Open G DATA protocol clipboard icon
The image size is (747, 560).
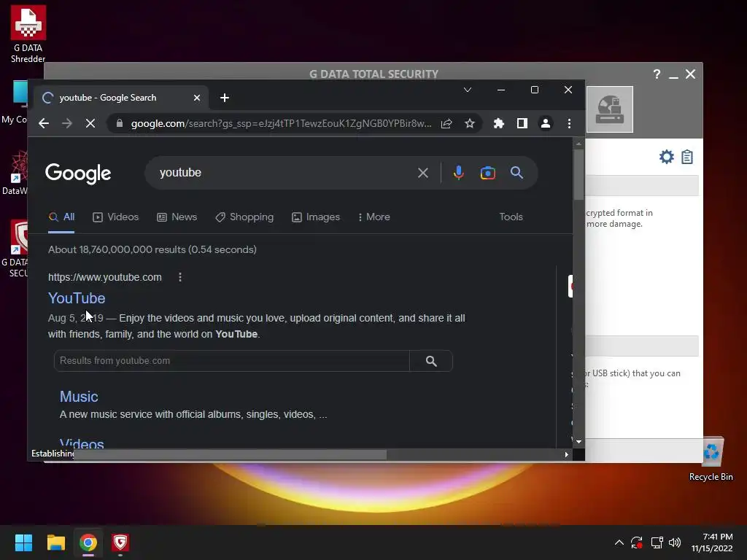(x=687, y=157)
